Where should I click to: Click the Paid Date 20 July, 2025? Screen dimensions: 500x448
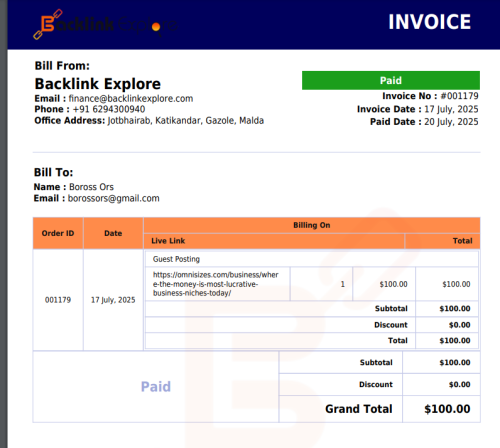[x=451, y=122]
